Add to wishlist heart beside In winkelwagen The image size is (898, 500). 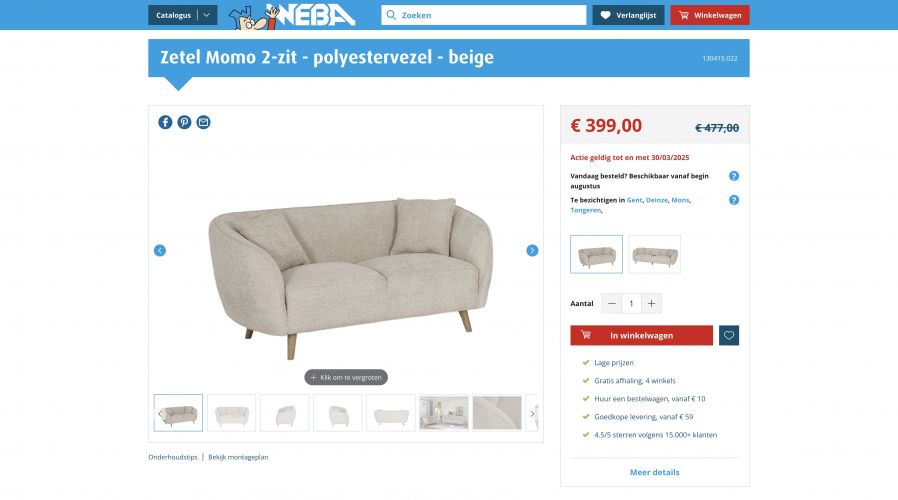728,336
